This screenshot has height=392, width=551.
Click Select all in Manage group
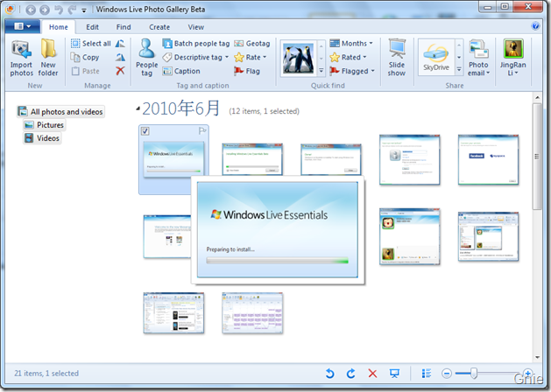pyautogui.click(x=91, y=44)
